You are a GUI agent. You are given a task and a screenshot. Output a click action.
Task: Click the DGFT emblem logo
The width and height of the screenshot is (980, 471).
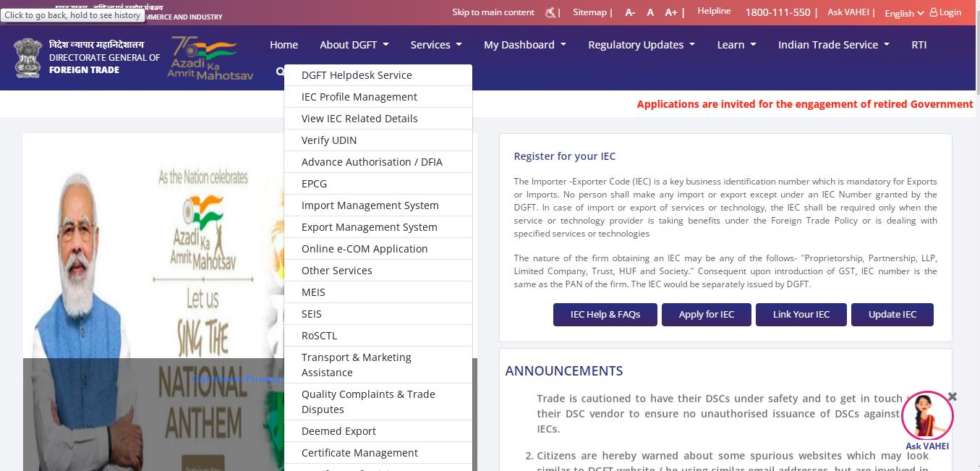27,57
